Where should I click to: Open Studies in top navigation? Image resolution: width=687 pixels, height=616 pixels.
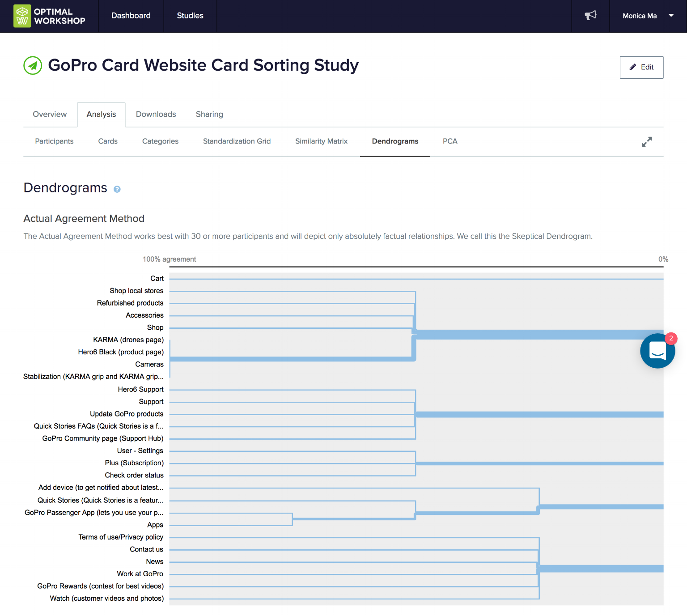click(190, 16)
